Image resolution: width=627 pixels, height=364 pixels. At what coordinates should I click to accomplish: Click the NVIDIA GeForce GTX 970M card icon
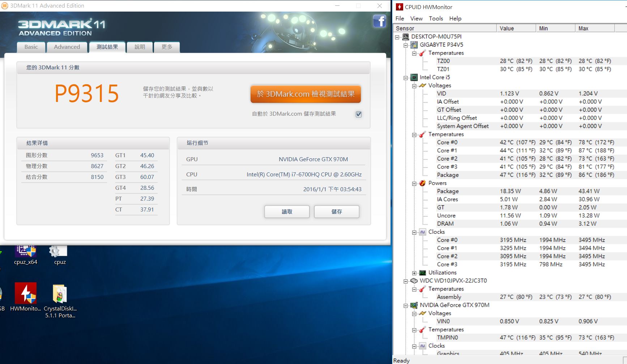click(414, 305)
